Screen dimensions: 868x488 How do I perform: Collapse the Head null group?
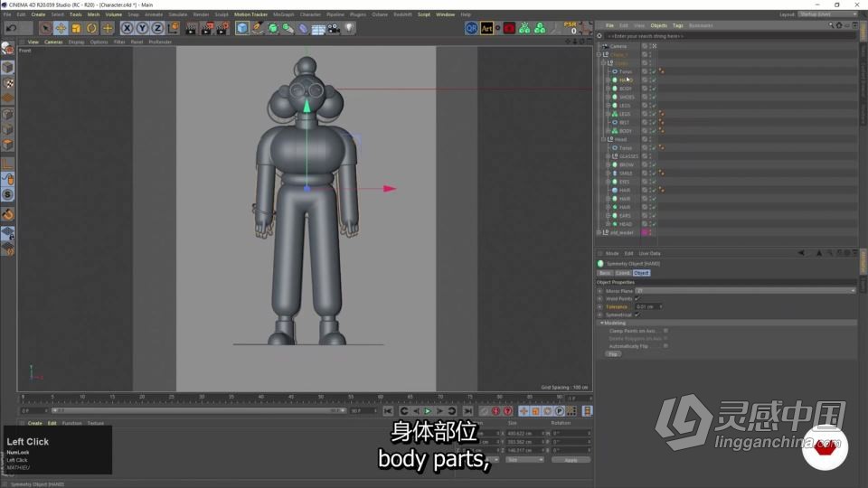[603, 139]
